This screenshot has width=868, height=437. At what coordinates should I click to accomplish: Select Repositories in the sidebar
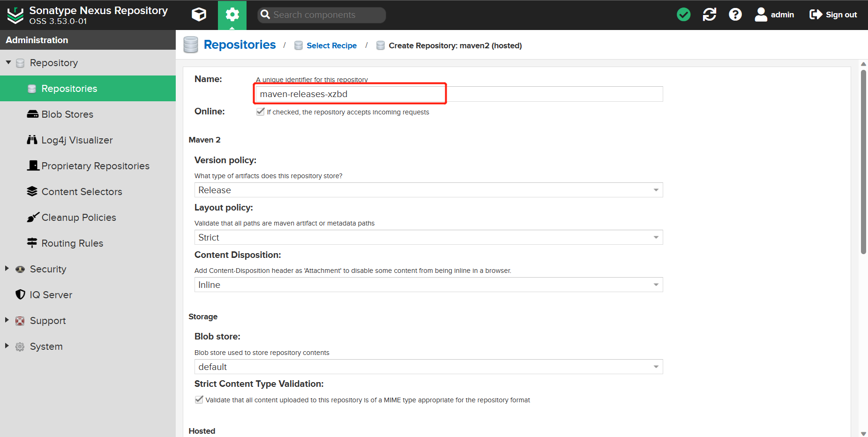(88, 89)
